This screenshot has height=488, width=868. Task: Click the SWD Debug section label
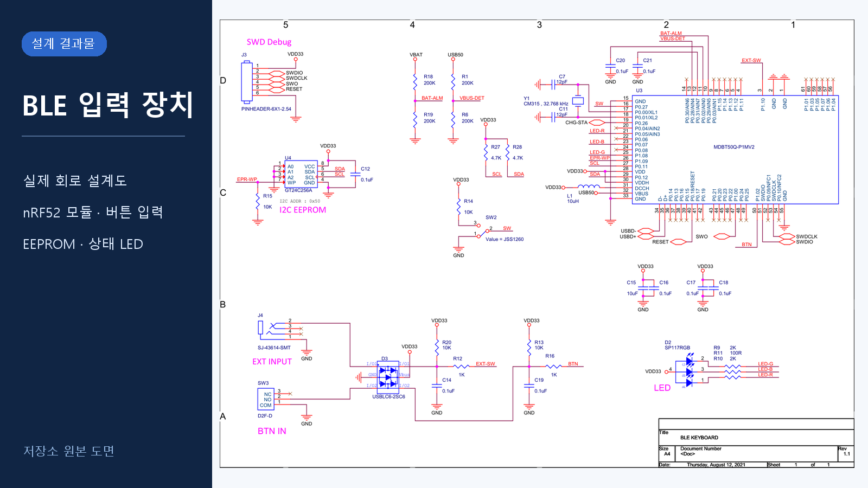[x=269, y=42]
